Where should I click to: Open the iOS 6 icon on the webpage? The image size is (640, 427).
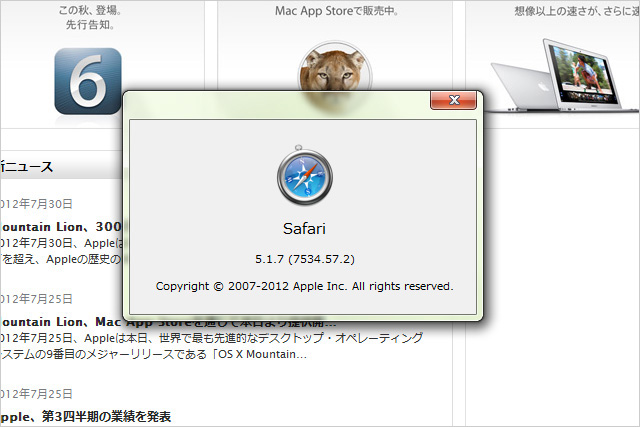pyautogui.click(x=88, y=81)
